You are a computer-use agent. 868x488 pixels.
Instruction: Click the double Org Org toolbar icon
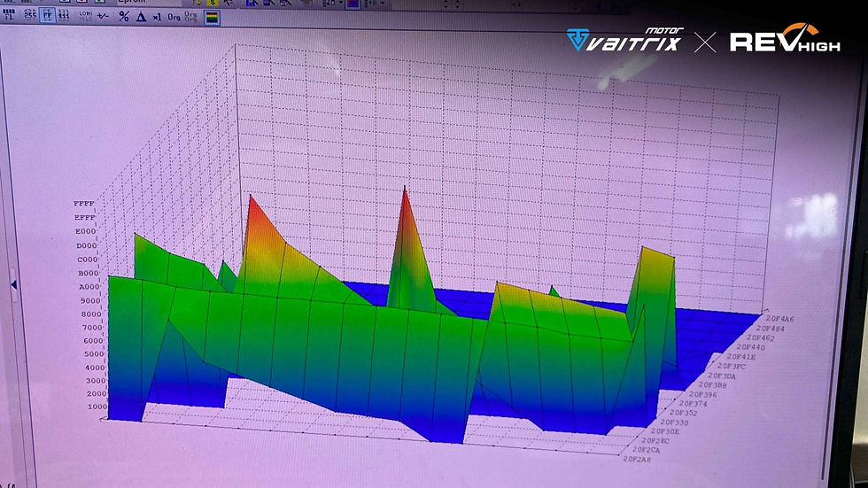(x=190, y=17)
